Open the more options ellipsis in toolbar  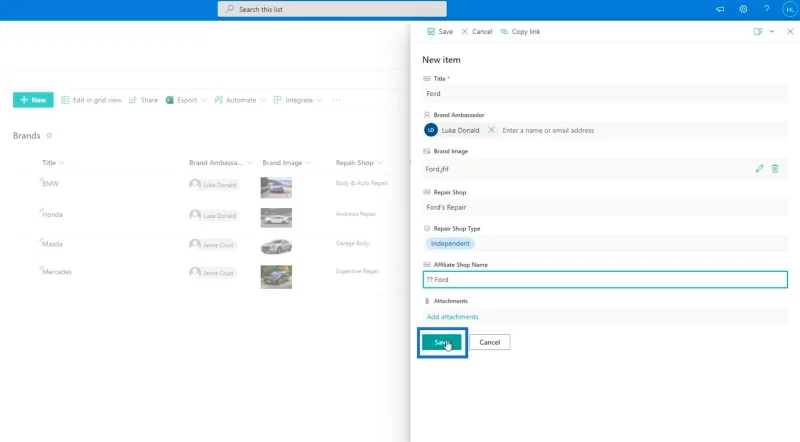(x=336, y=100)
